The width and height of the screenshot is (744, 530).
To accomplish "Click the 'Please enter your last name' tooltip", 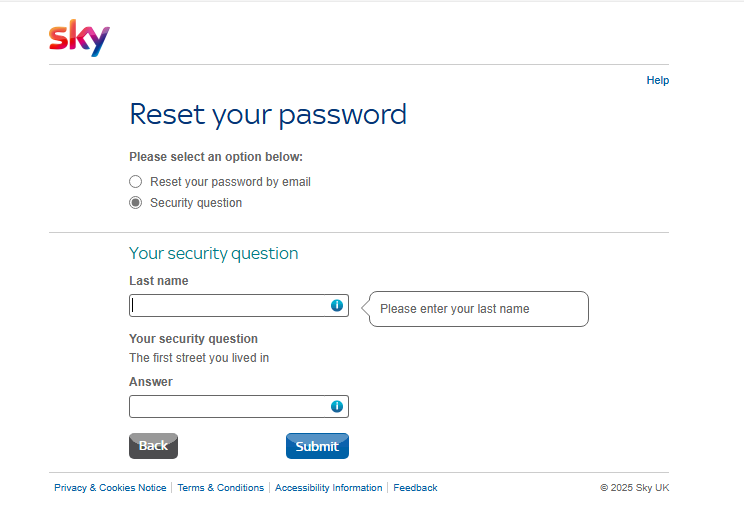I will coord(478,309).
